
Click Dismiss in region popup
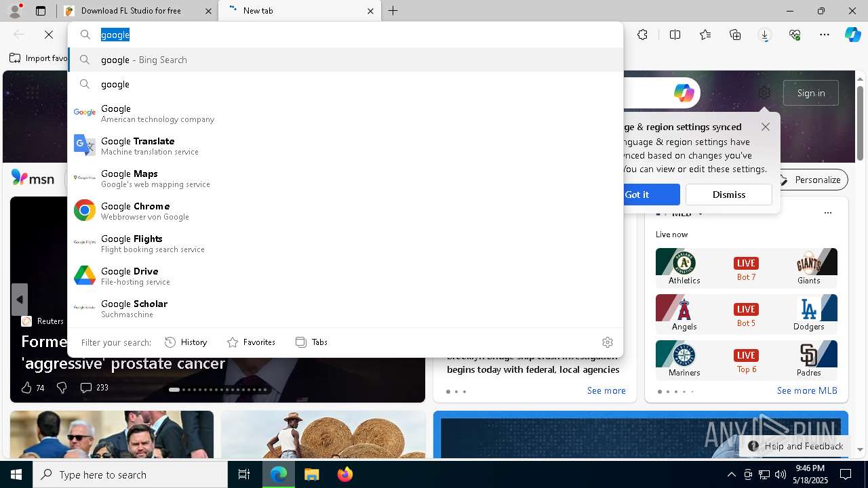click(729, 195)
